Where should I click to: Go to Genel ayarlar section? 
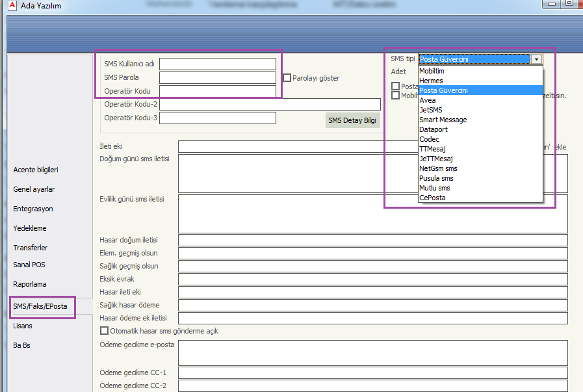click(x=34, y=189)
